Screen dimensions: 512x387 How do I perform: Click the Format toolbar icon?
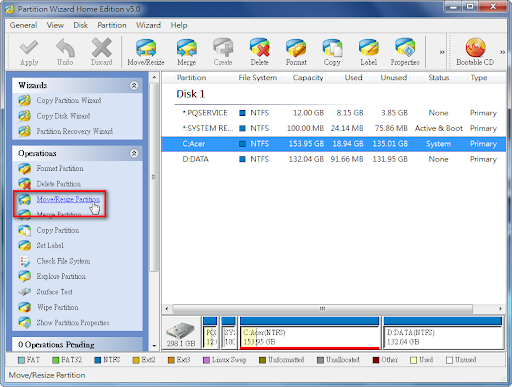click(x=296, y=52)
